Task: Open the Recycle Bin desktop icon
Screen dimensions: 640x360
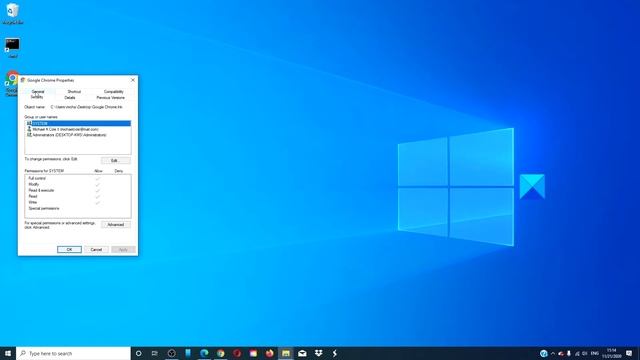Action: click(12, 13)
